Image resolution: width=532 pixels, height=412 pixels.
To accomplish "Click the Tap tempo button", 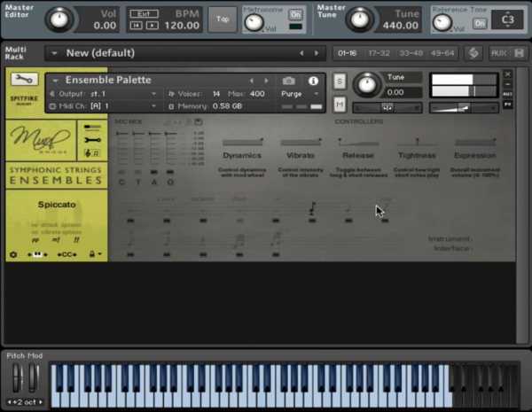I will 223,19.
